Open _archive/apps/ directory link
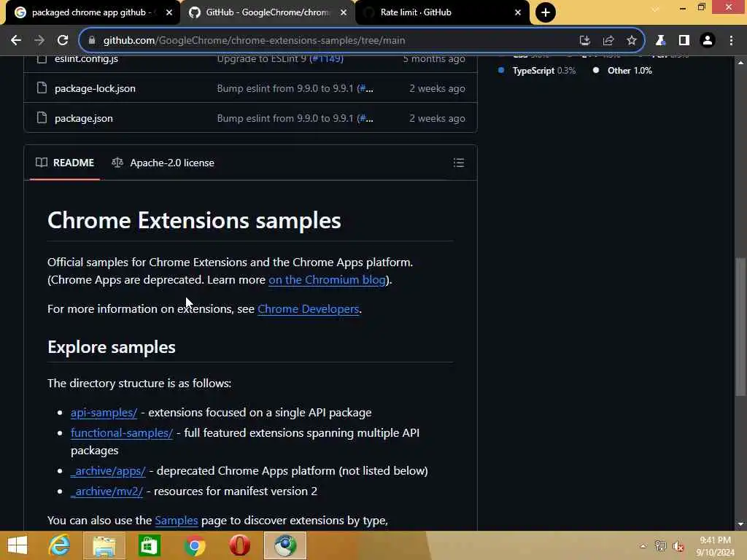The image size is (747, 560). [108, 472]
